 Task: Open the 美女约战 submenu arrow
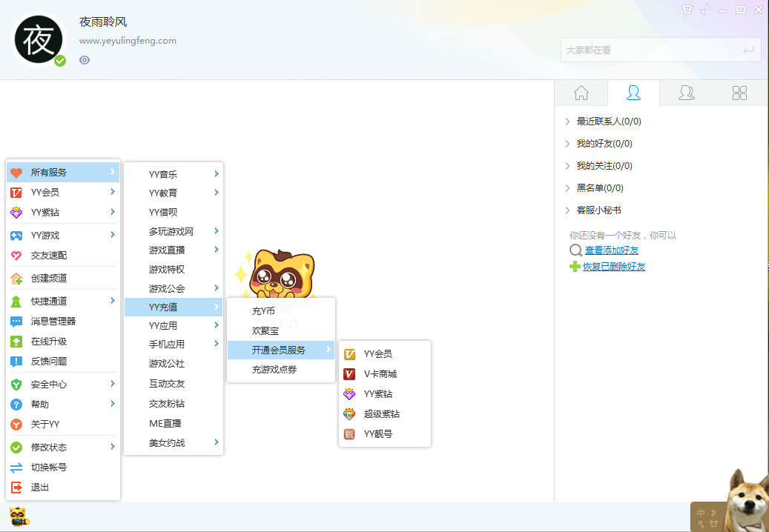(217, 442)
